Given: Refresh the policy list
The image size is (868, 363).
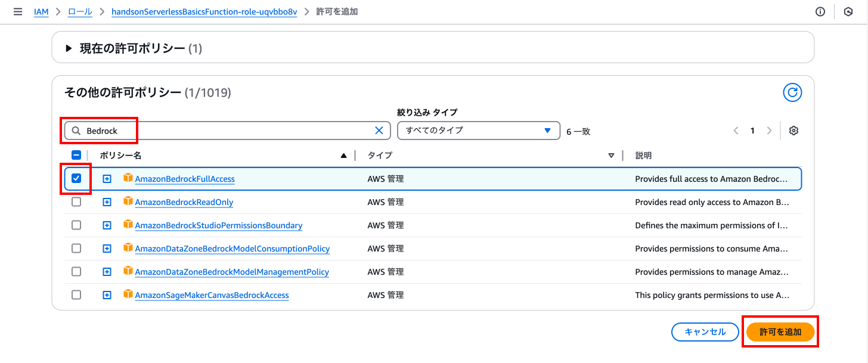Looking at the screenshot, I should (x=792, y=92).
